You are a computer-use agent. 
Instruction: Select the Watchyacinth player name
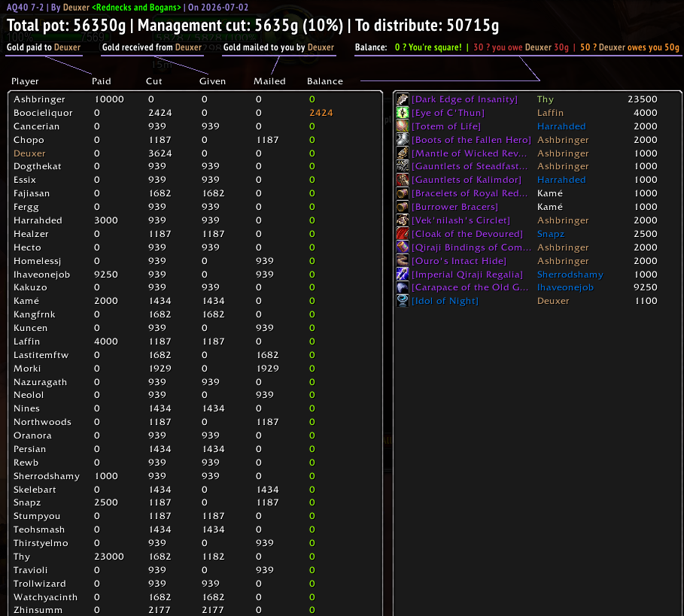45,597
